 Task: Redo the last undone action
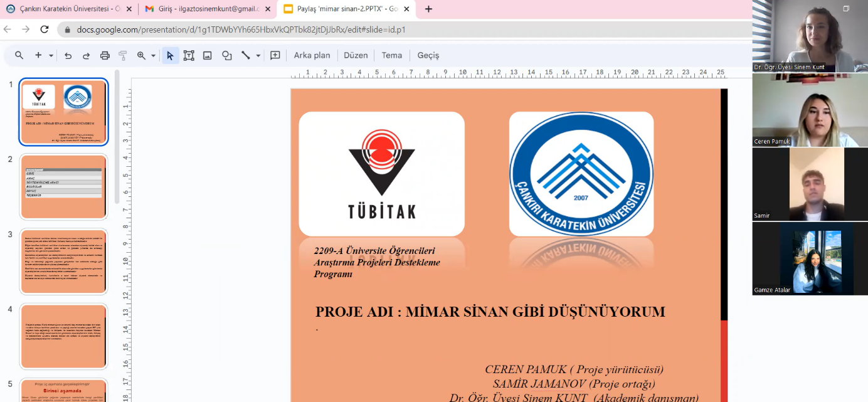coord(86,55)
